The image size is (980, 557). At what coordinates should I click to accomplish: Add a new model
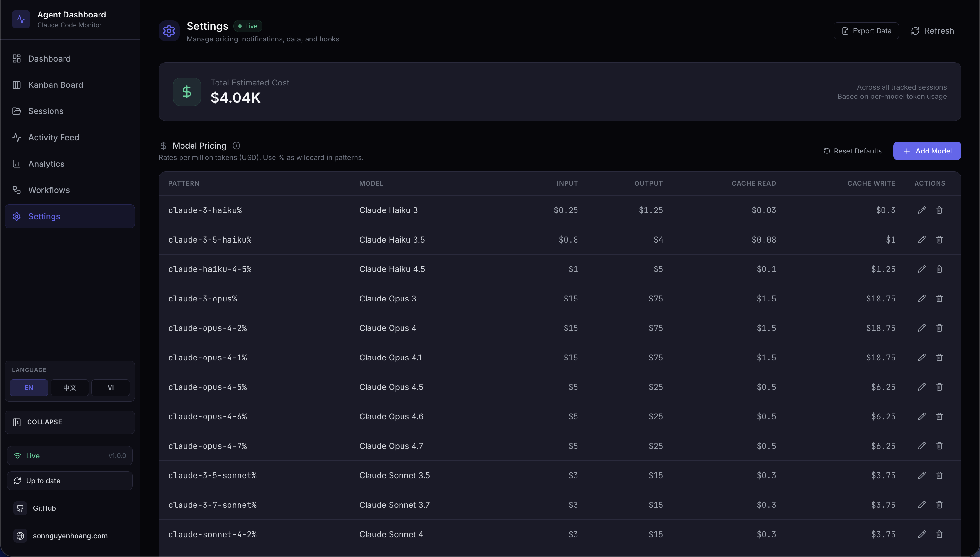tap(927, 151)
